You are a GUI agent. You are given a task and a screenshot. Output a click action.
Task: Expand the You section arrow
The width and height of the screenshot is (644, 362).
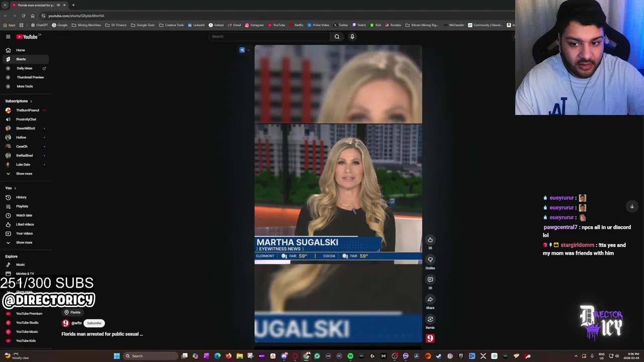15,188
